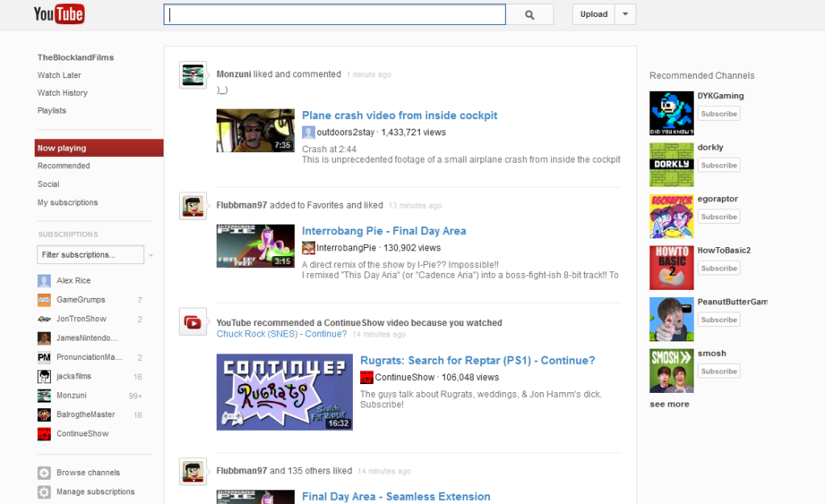The height and width of the screenshot is (504, 825).
Task: Open Playlists in the sidebar
Action: click(x=52, y=110)
